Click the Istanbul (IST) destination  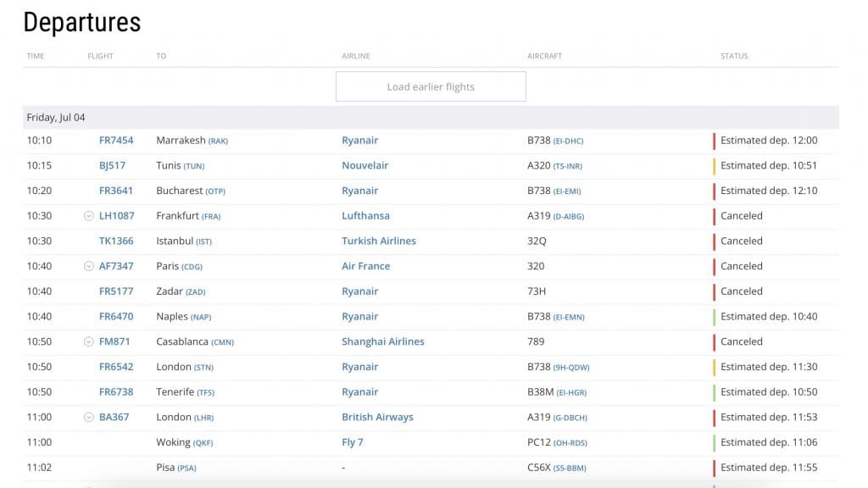click(x=184, y=241)
